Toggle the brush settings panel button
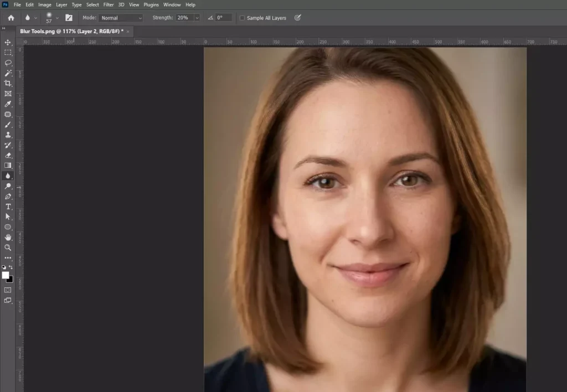The height and width of the screenshot is (392, 567). pyautogui.click(x=69, y=18)
